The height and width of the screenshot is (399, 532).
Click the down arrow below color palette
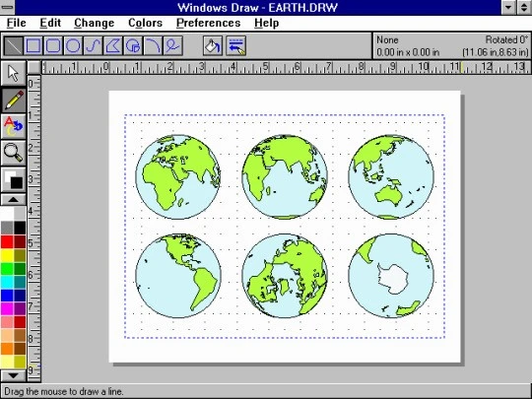click(13, 375)
